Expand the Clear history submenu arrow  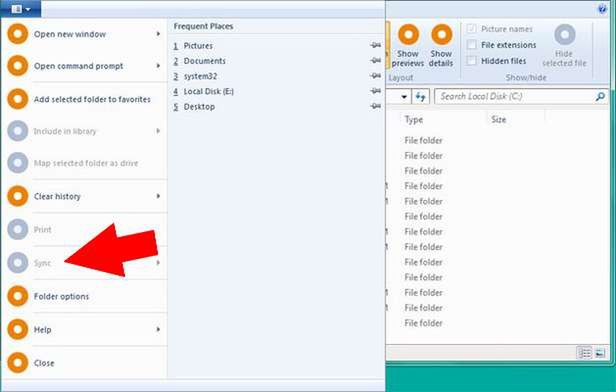pyautogui.click(x=158, y=196)
